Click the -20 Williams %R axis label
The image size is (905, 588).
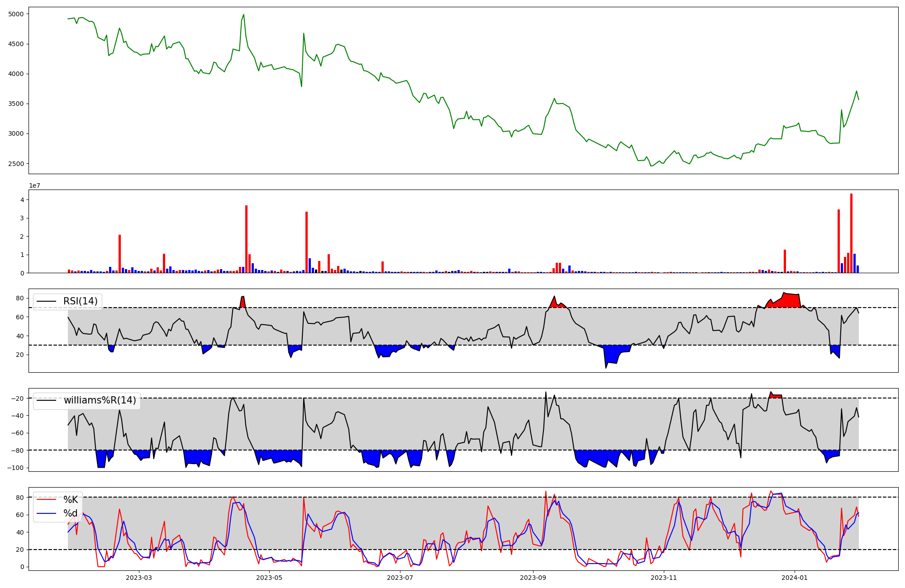click(17, 398)
